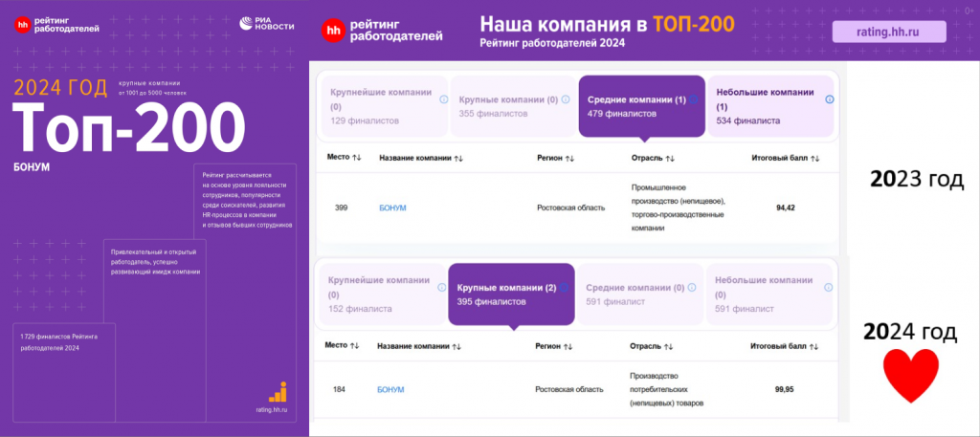Image resolution: width=980 pixels, height=437 pixels.
Task: Select the Небольшие компании (0) tab
Action: click(x=769, y=295)
